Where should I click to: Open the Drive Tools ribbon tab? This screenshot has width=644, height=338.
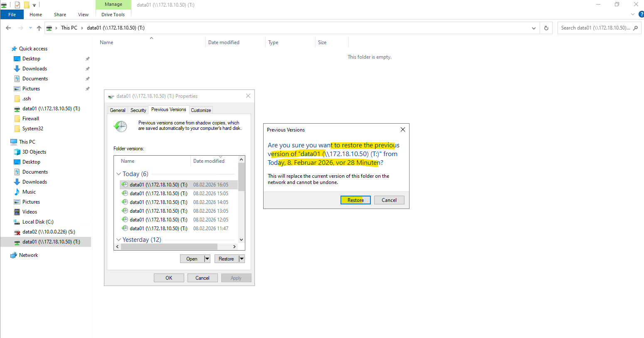click(x=113, y=15)
